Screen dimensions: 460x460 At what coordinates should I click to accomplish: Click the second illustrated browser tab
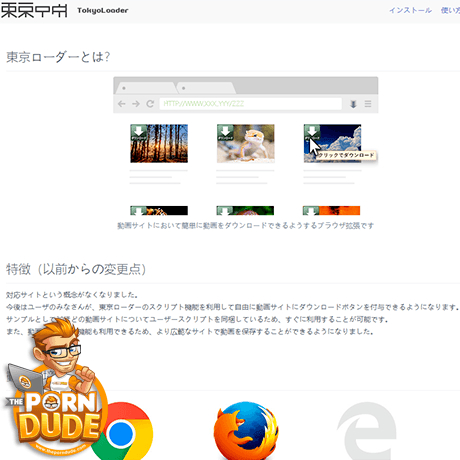(x=206, y=88)
